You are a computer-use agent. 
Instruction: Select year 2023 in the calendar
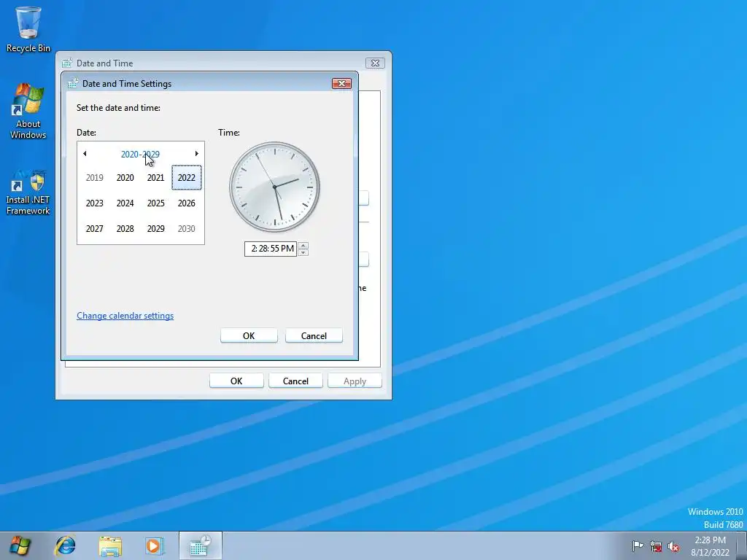click(94, 203)
